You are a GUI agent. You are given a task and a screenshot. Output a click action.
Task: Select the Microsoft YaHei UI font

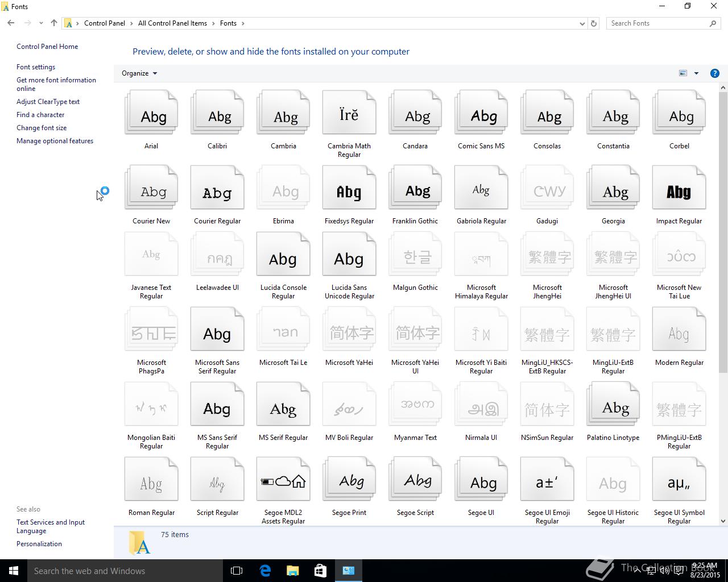click(415, 329)
